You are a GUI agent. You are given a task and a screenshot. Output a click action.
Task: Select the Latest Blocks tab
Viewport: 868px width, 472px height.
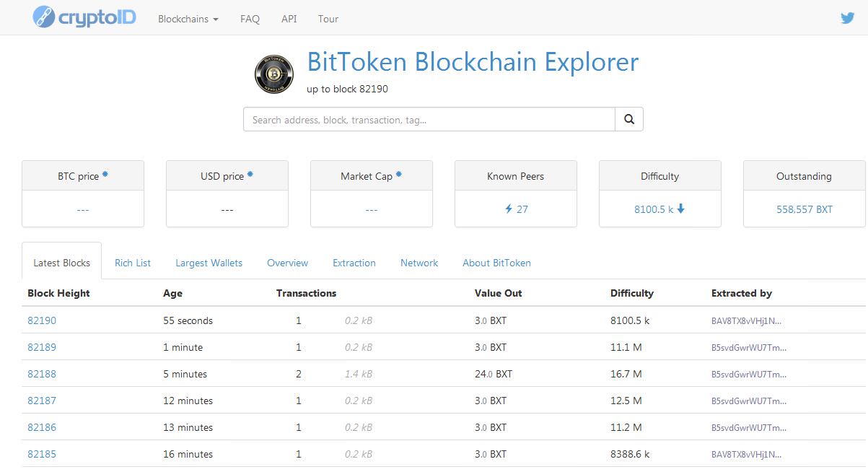62,263
